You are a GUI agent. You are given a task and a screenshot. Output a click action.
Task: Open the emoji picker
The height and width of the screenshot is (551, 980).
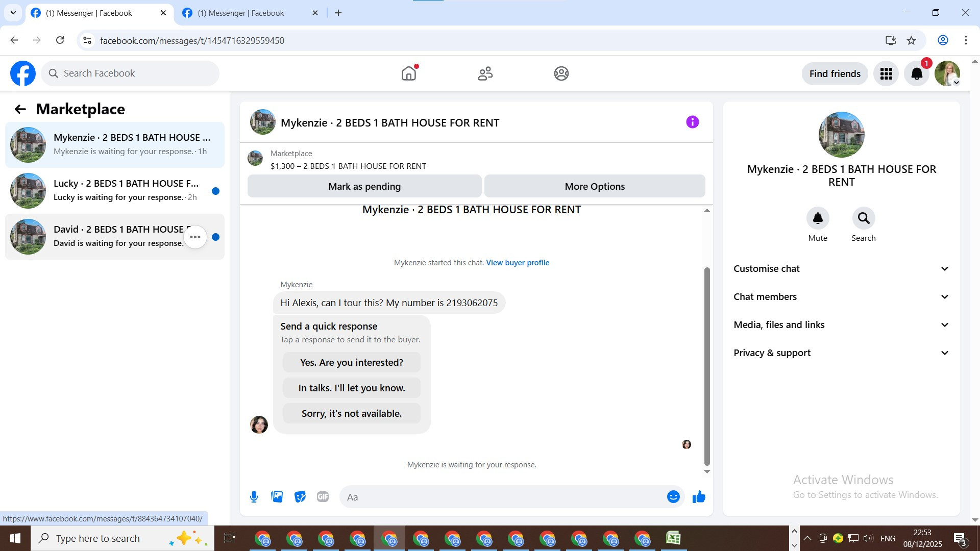point(673,497)
